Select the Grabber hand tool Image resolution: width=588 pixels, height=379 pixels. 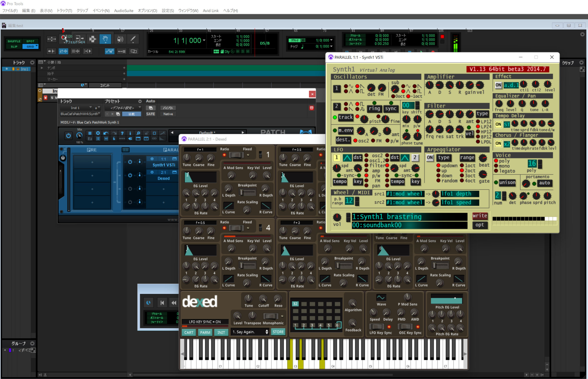click(105, 39)
